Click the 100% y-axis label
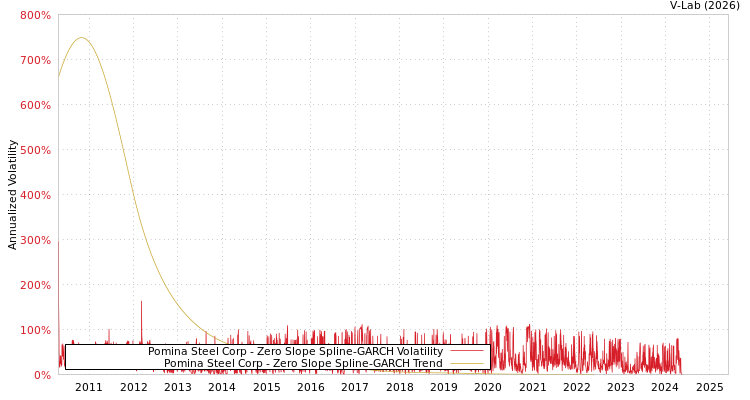 click(35, 330)
